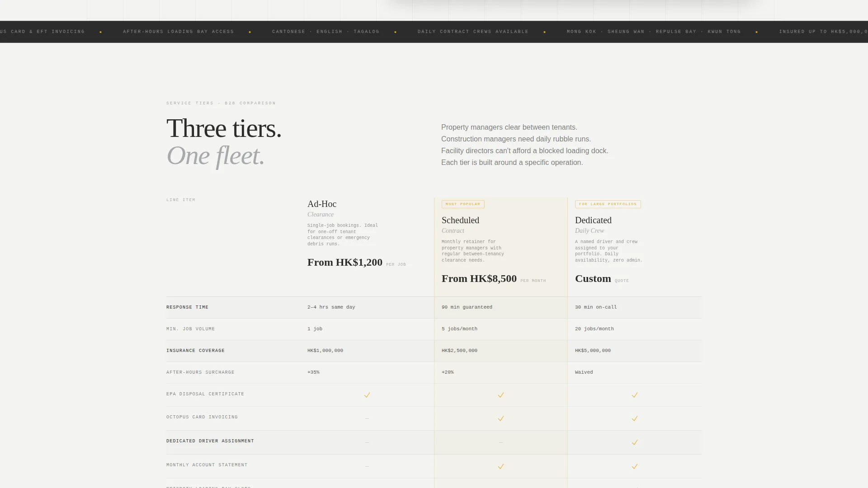Select the Scheduled tier heading
Viewport: 868px width, 488px height.
460,221
